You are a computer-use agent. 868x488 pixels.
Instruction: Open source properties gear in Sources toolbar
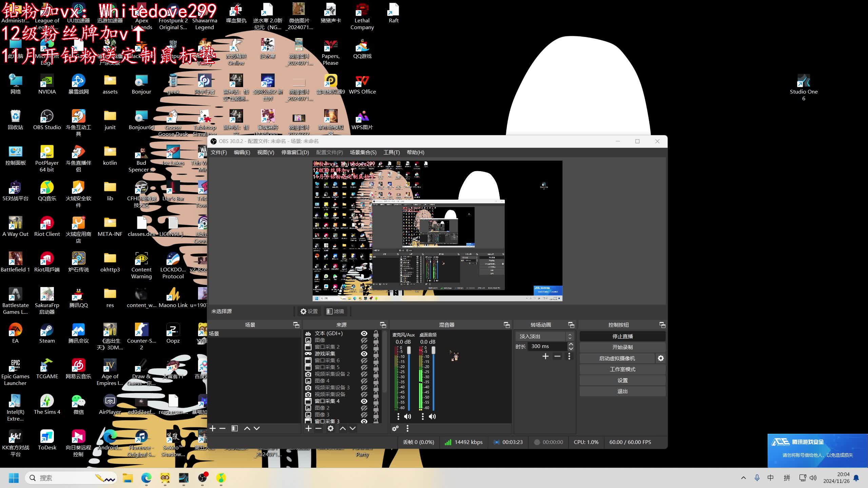331,428
